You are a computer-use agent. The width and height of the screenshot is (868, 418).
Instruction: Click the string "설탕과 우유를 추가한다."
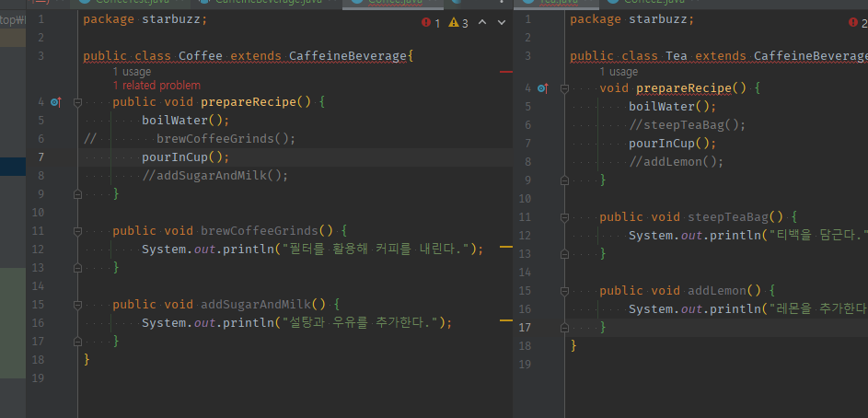(360, 323)
